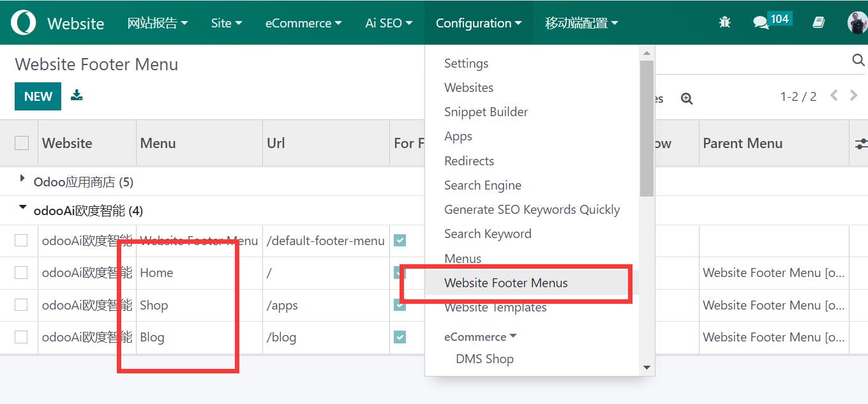868x404 pixels.
Task: Open DMS Shop menu entry
Action: 484,359
